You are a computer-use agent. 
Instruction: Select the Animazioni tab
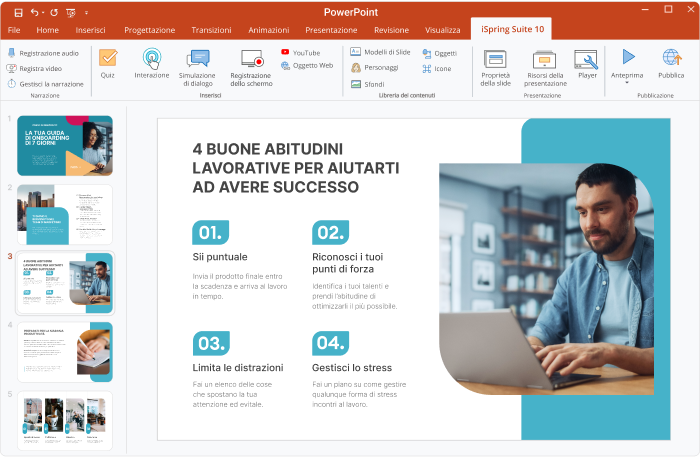[269, 30]
